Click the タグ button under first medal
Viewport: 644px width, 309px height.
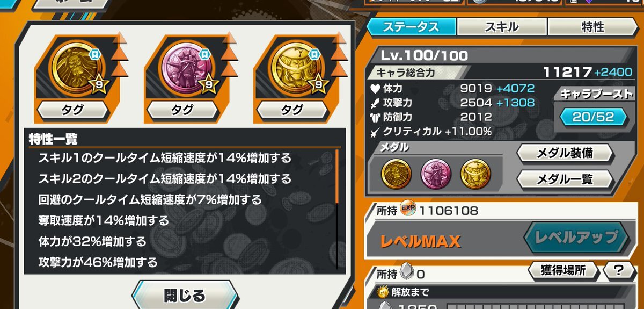click(x=72, y=110)
